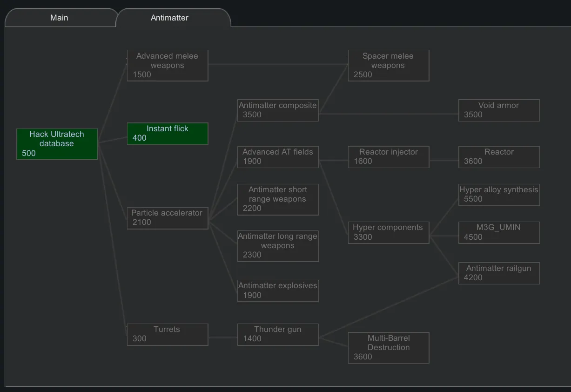The width and height of the screenshot is (571, 392).
Task: Select the Hyper components node
Action: (x=388, y=232)
